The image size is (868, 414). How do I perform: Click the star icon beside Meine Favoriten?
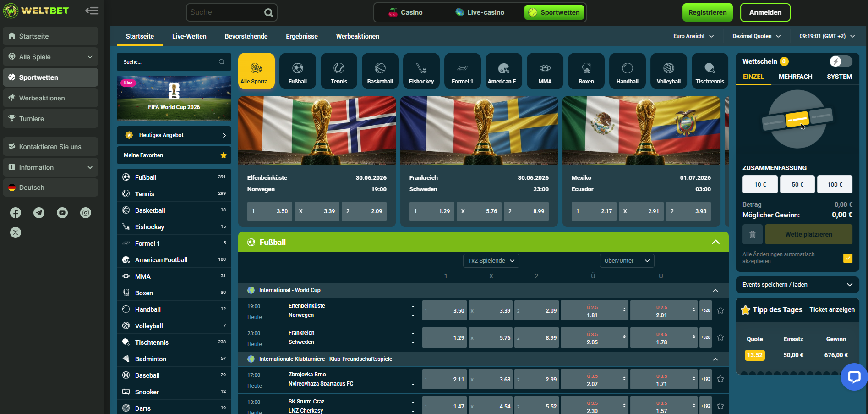coord(224,155)
